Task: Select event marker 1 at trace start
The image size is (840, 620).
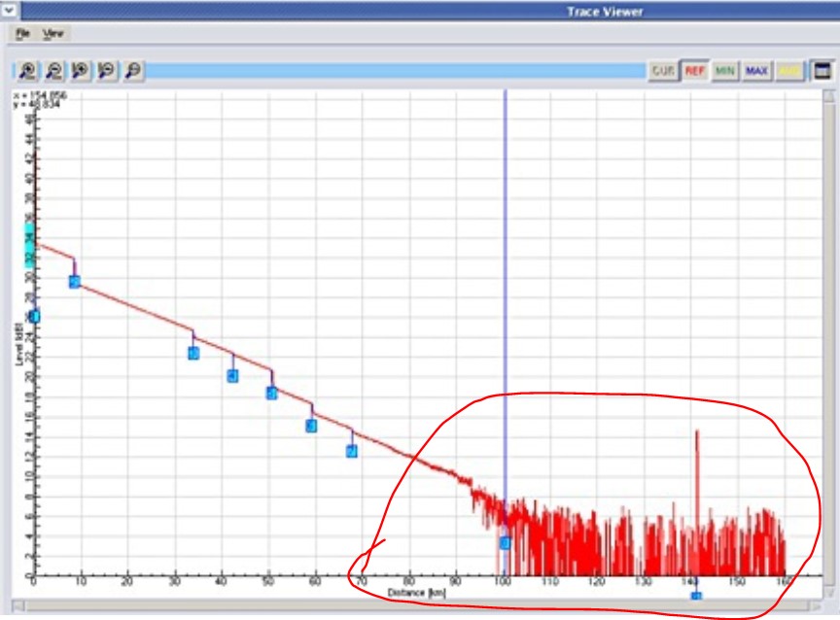Action: [34, 317]
